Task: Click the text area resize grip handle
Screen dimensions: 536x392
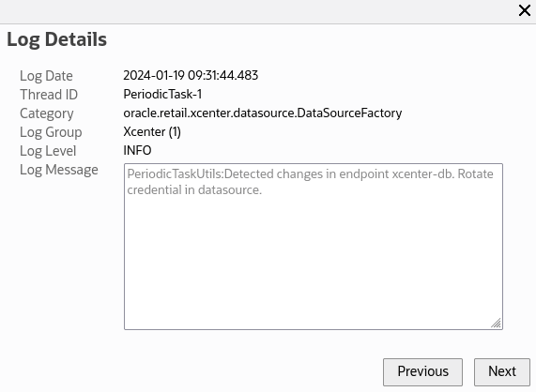Action: [497, 323]
